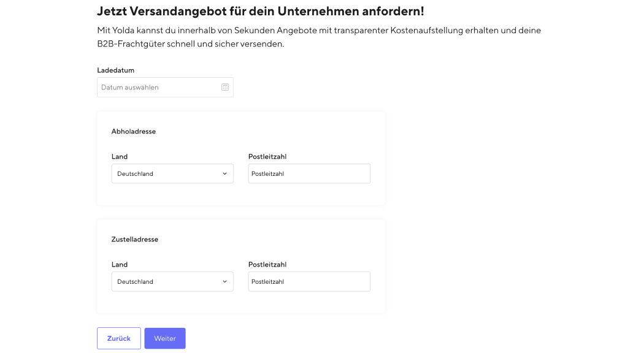644x353 pixels.
Task: Click the 'Datum auswählen' date input
Action: click(159, 87)
